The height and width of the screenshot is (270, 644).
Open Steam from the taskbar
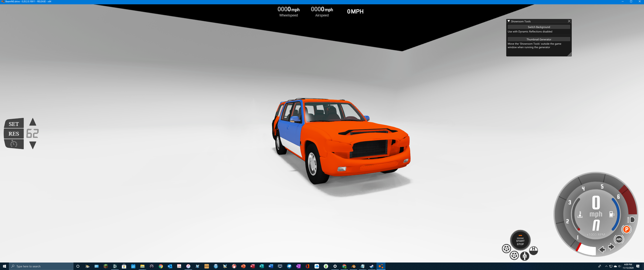pos(371,266)
